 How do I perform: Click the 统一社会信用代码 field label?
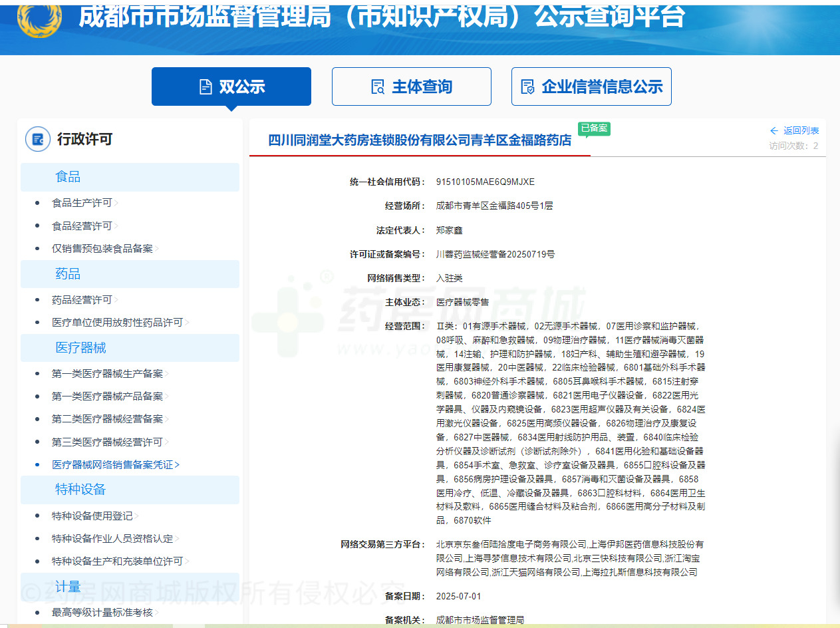[386, 182]
